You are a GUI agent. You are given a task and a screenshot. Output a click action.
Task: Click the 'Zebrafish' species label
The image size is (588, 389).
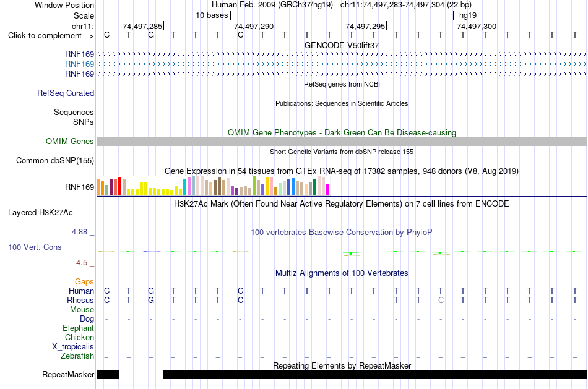coord(77,356)
